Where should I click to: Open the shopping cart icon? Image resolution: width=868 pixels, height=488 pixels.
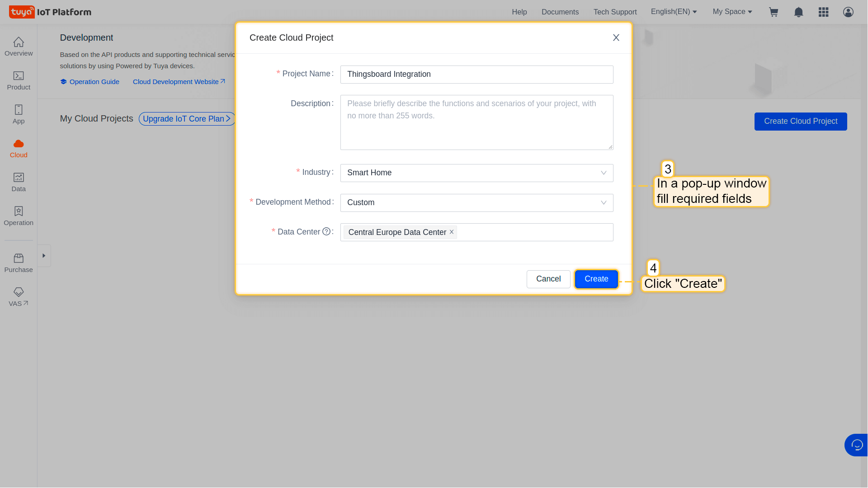pyautogui.click(x=774, y=12)
